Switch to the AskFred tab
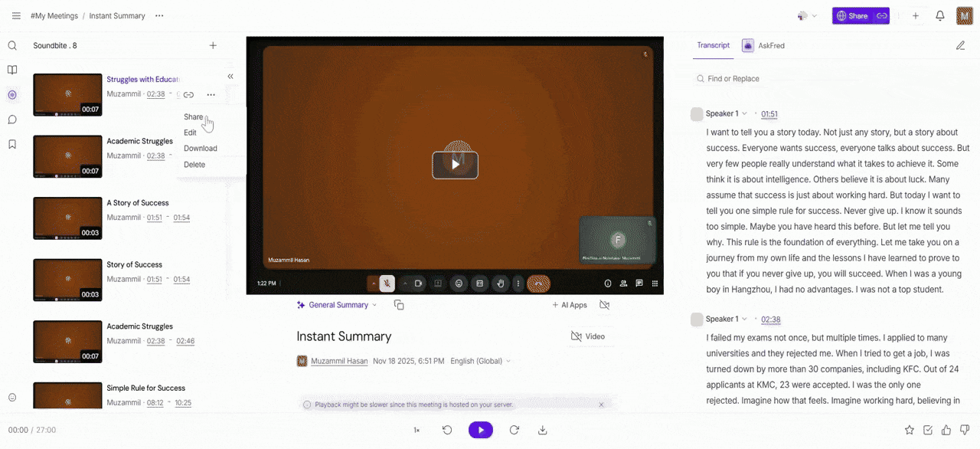The image size is (980, 449). (770, 45)
